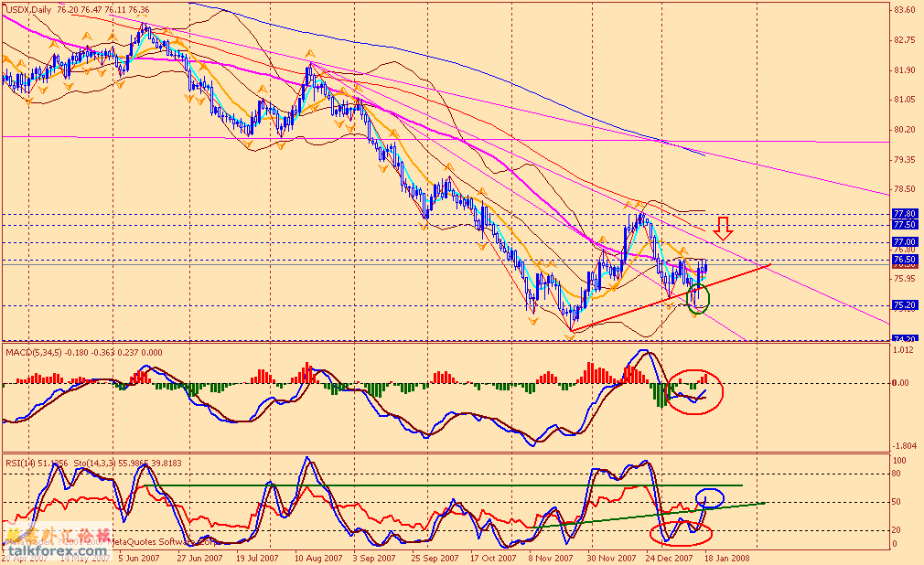This screenshot has height=565, width=924.
Task: Click the 10 Aug 2007 date label
Action: [318, 558]
